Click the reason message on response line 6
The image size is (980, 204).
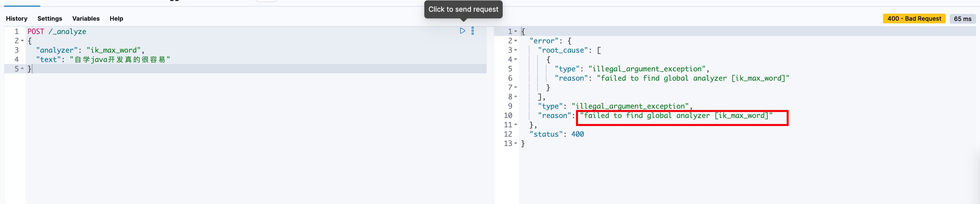(693, 78)
